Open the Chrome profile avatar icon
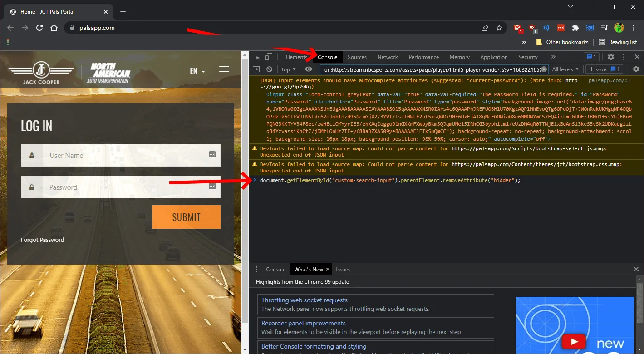This screenshot has height=354, width=644. pos(619,28)
